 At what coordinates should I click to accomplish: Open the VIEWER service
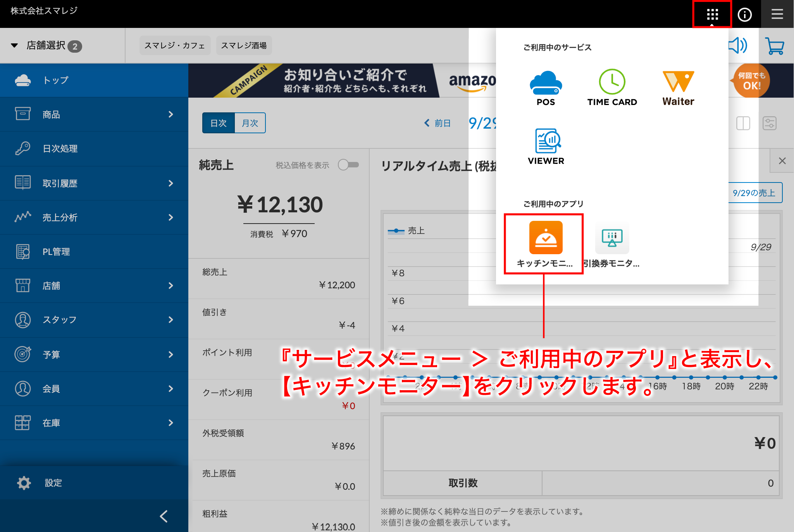(546, 147)
